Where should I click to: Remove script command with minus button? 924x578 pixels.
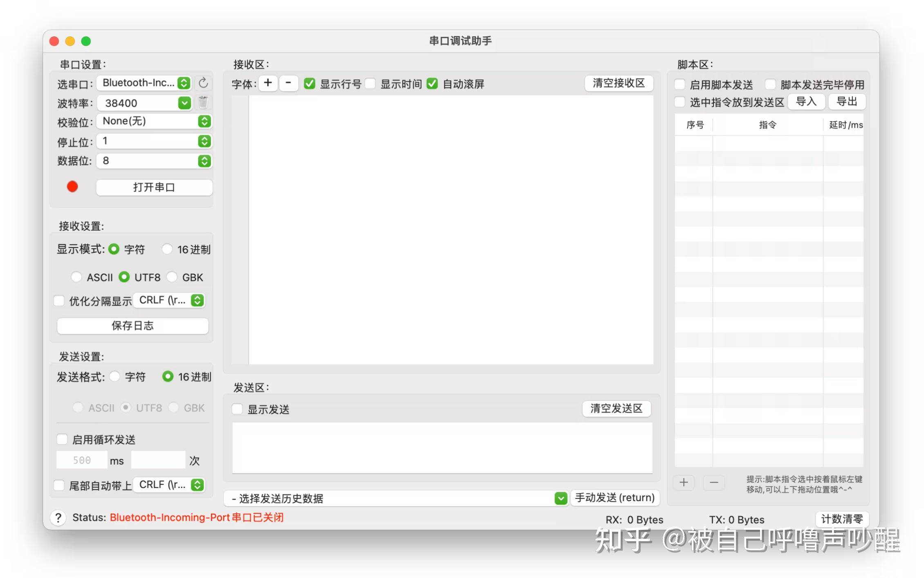(714, 483)
